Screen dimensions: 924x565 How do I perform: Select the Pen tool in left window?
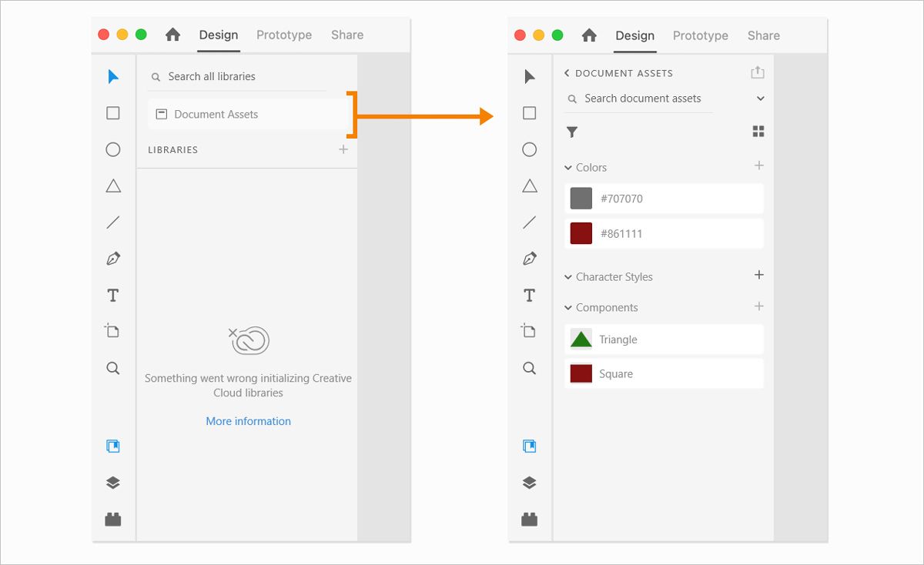113,259
